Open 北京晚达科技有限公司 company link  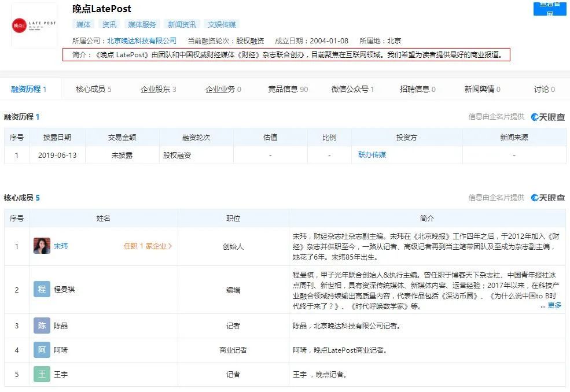142,40
